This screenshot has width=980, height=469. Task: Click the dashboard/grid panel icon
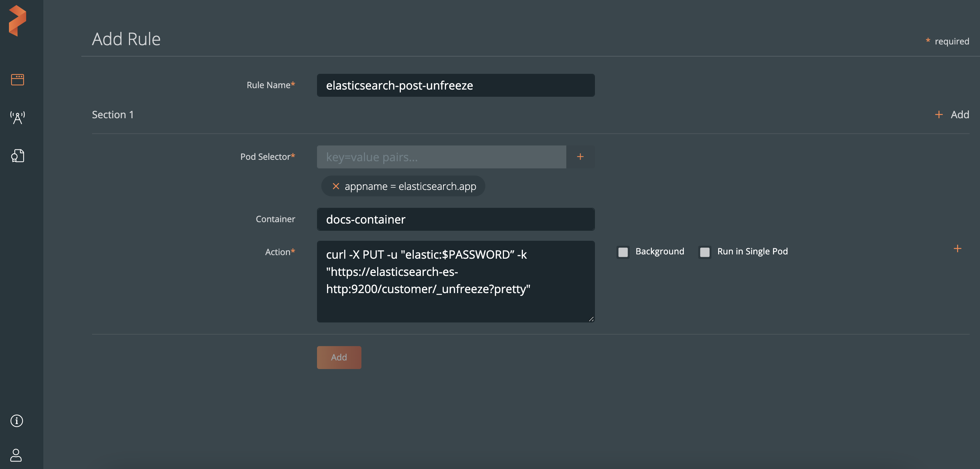pos(17,79)
